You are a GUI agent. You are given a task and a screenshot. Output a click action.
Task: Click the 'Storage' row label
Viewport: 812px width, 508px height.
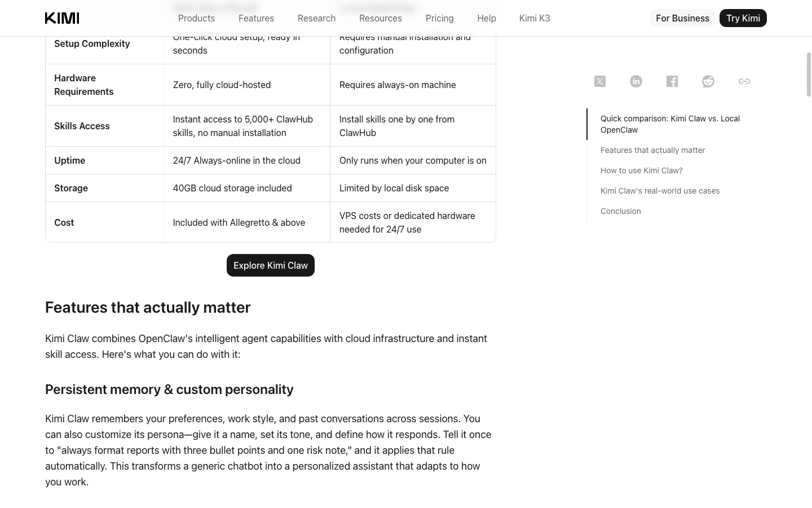71,188
